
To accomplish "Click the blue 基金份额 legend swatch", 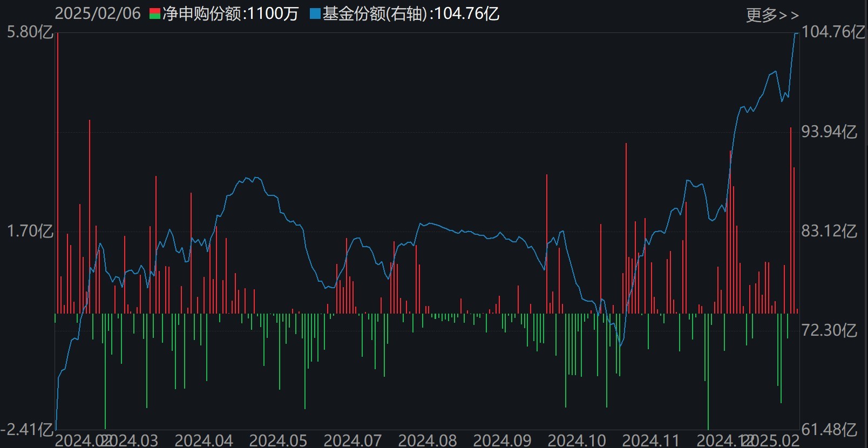I will (x=315, y=14).
